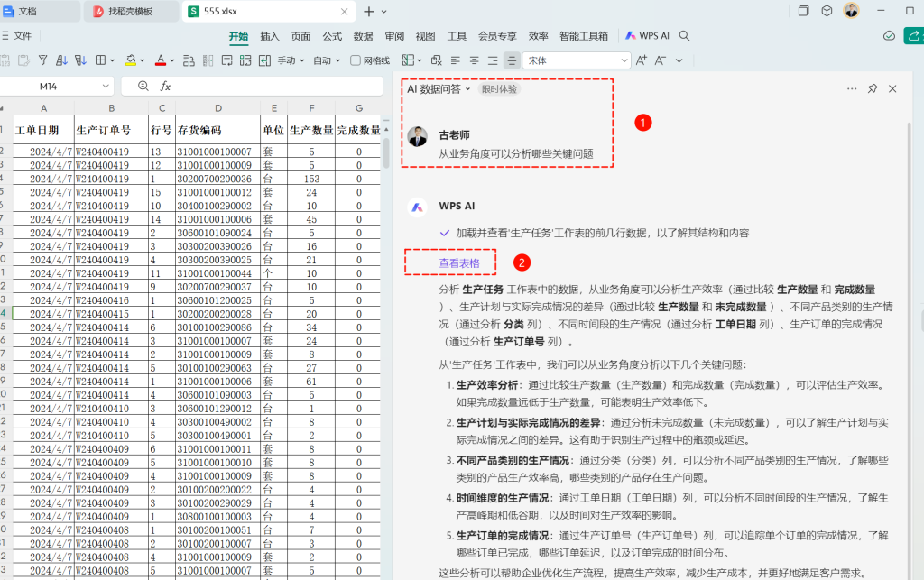Click the clear formatting icon
924x580 pixels.
tap(436, 60)
